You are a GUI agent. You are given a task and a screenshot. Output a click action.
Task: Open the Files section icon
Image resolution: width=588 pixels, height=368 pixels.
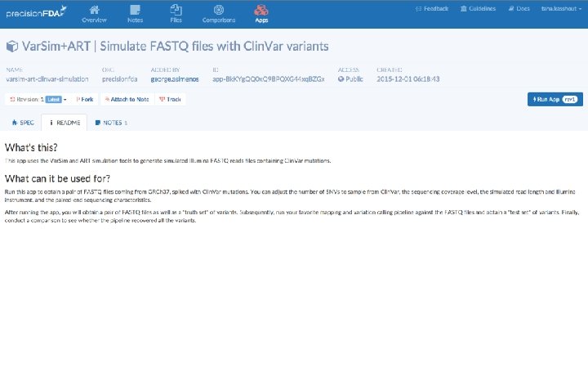pyautogui.click(x=176, y=10)
